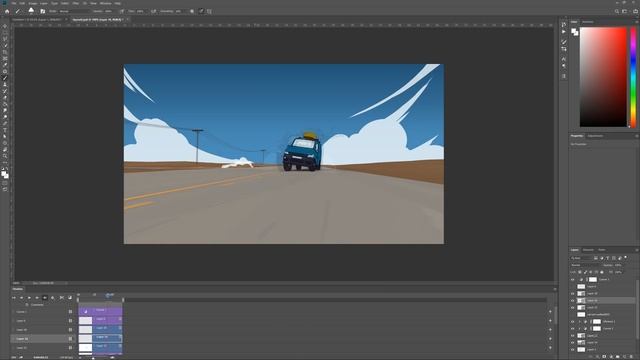Viewport: 640px width, 360px height.
Task: Click the delete layer trash icon
Action: pos(631,357)
